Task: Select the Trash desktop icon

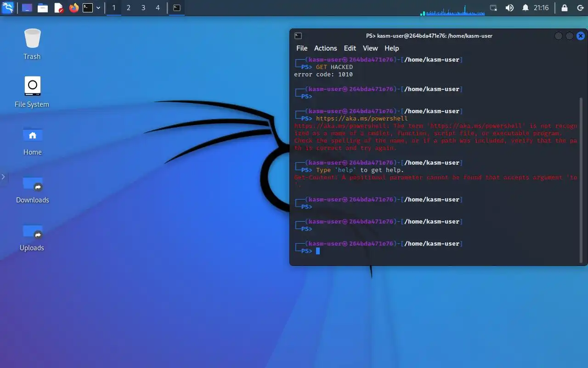Action: coord(32,44)
